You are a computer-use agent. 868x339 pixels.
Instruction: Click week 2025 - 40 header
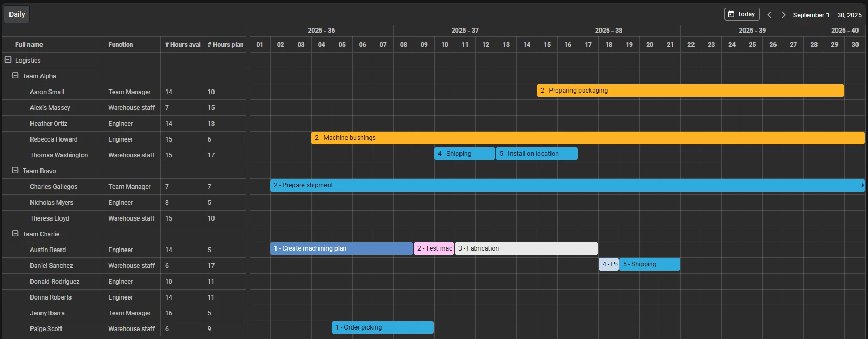[845, 31]
